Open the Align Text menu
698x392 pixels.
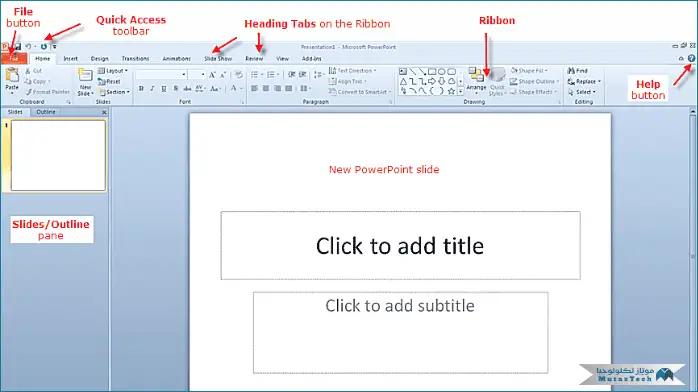tap(348, 81)
